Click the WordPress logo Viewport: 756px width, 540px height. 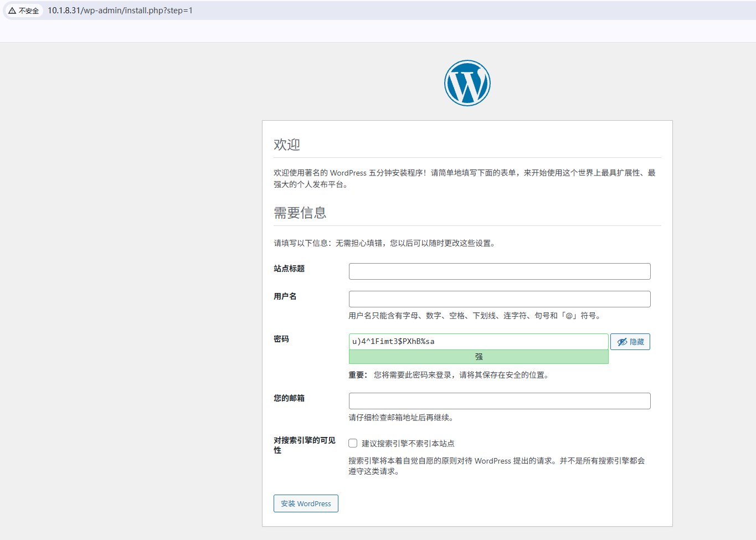(467, 83)
